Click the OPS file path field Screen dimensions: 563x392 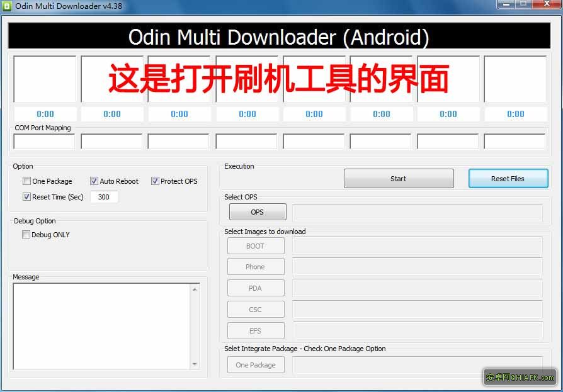[418, 213]
